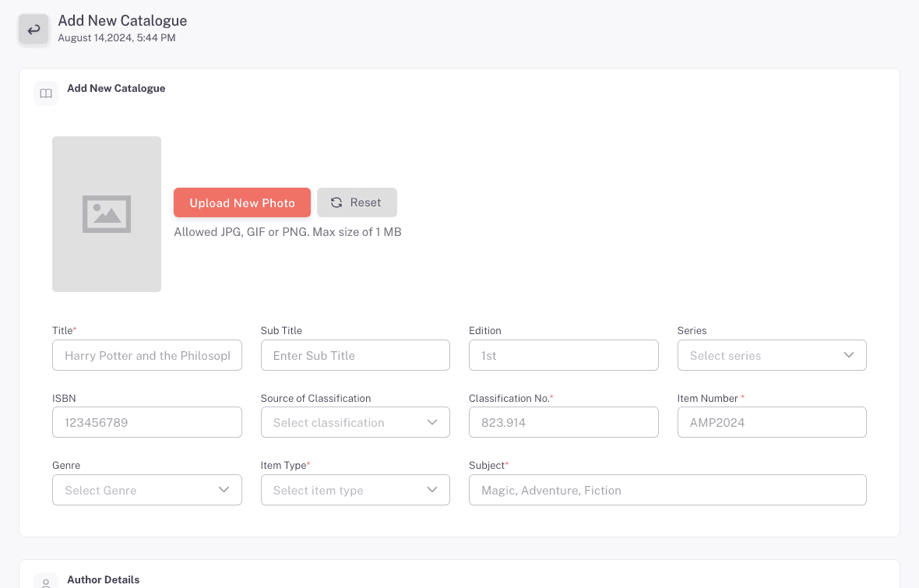919x588 pixels.
Task: Click the 'Add New Catalogue' card section title
Action: (x=116, y=88)
